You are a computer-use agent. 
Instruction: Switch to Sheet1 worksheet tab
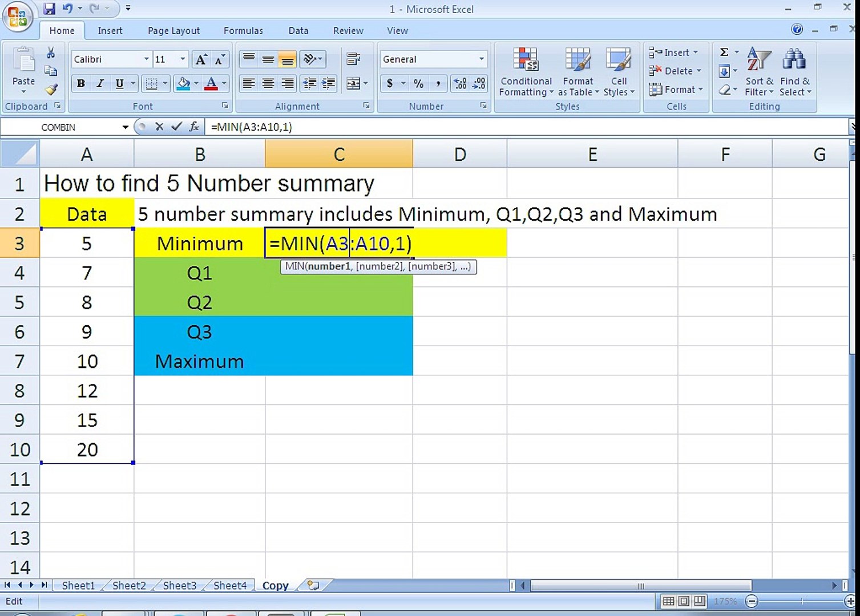(78, 585)
